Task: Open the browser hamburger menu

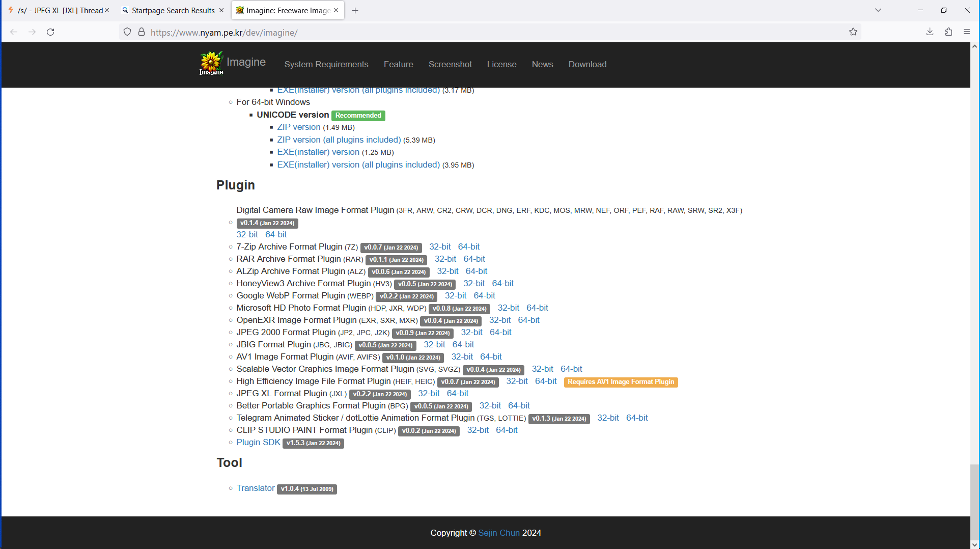Action: pyautogui.click(x=967, y=32)
